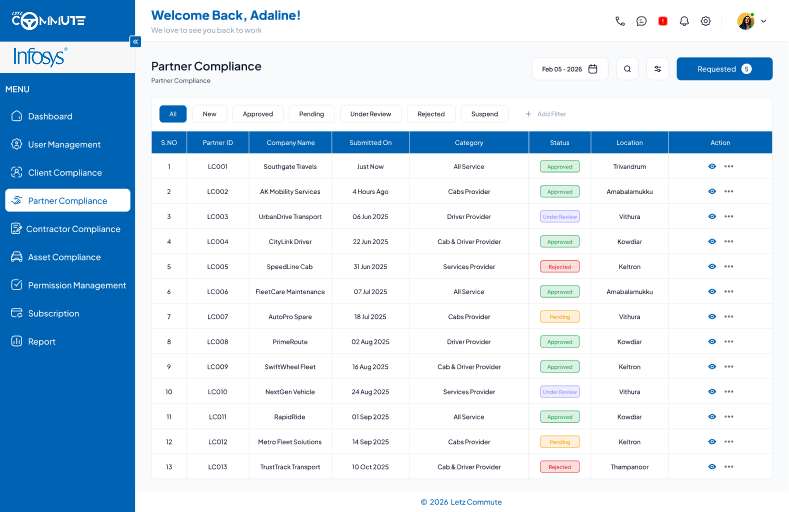Image resolution: width=789 pixels, height=512 pixels.
Task: Open Report in the sidebar
Action: tap(67, 342)
